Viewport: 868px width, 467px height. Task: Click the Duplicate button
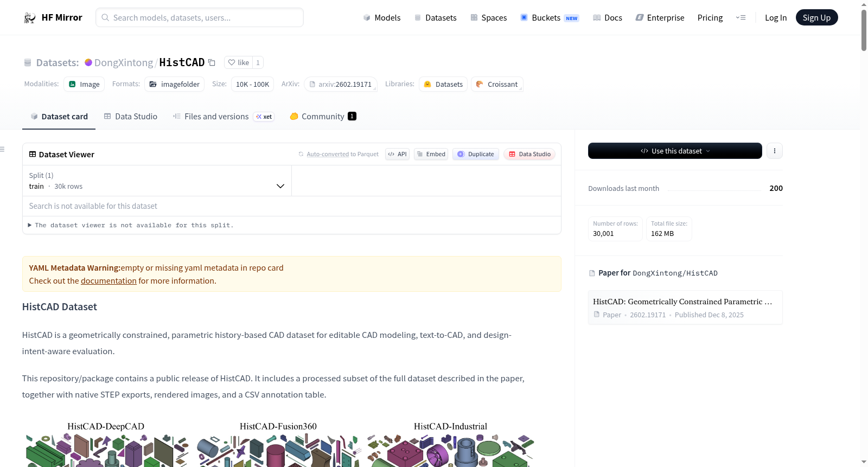pyautogui.click(x=476, y=154)
